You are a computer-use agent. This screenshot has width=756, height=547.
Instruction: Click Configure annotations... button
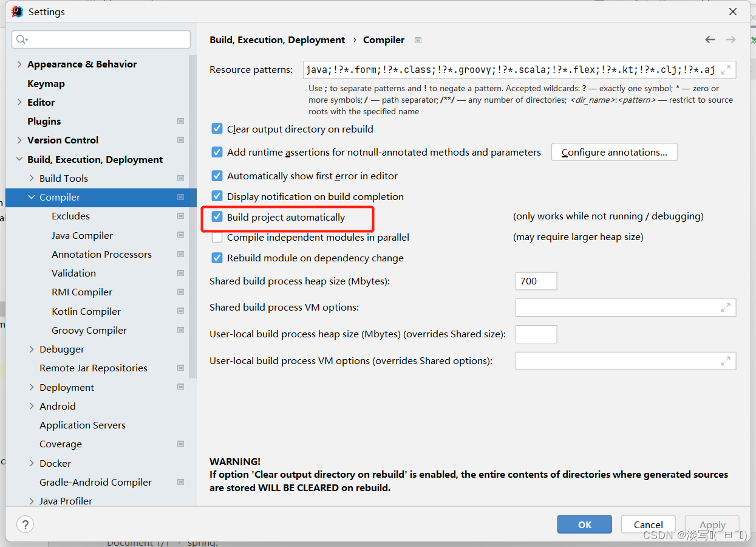614,152
